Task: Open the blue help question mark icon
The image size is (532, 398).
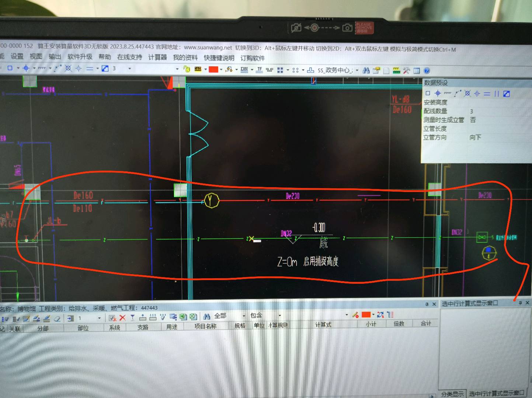Action: pos(427,71)
